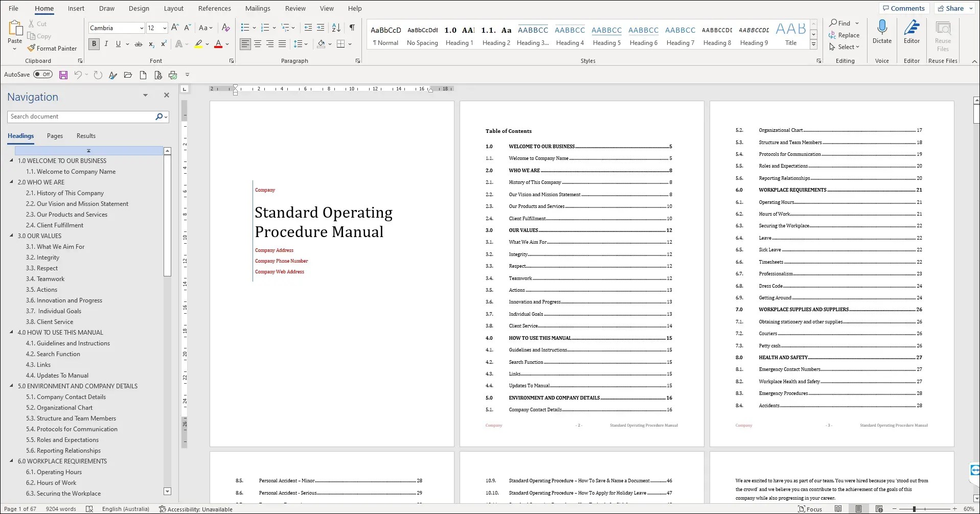Toggle AutoSave off switch
The height and width of the screenshot is (514, 980).
coord(43,74)
